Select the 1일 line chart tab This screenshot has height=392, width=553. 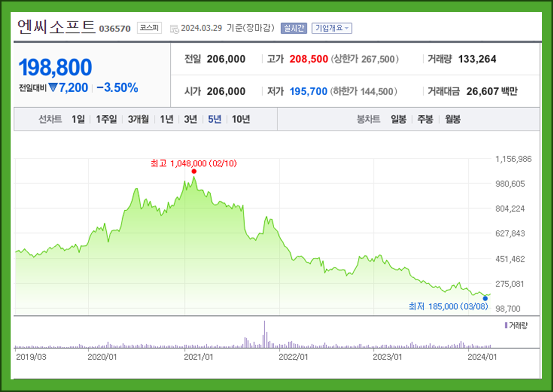[x=78, y=119]
